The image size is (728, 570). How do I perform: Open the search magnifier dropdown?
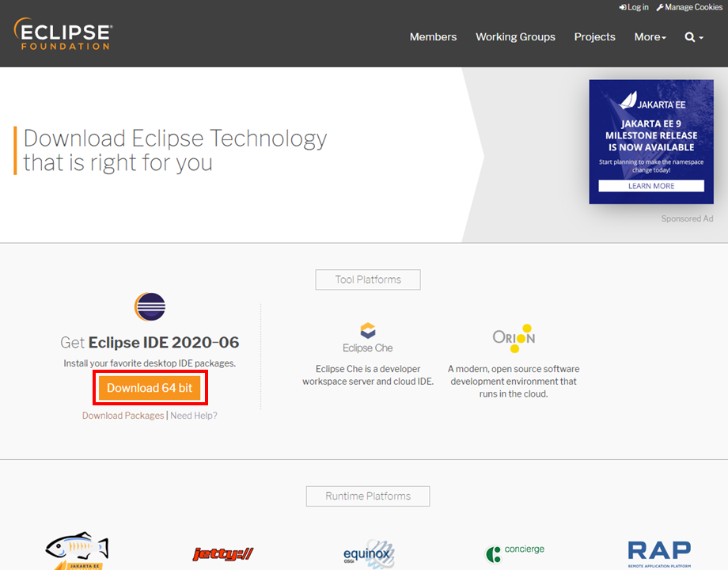pos(694,37)
